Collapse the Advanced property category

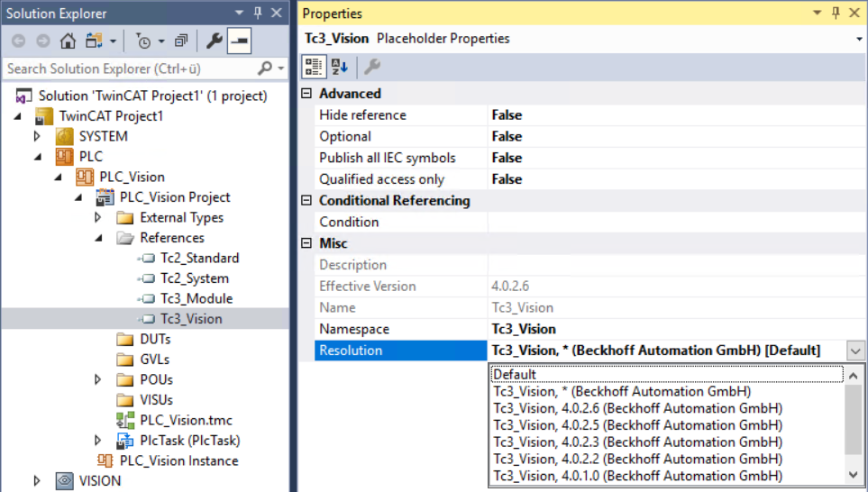click(x=306, y=93)
